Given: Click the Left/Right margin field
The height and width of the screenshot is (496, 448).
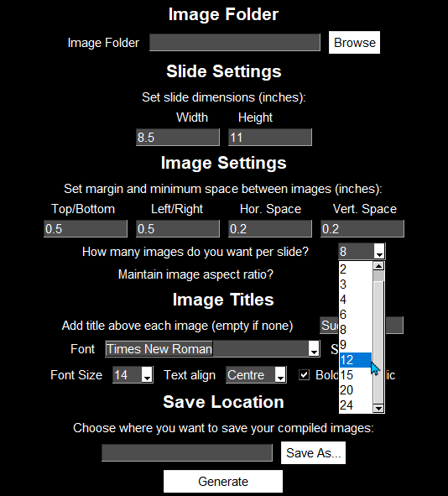Looking at the screenshot, I should tap(178, 229).
